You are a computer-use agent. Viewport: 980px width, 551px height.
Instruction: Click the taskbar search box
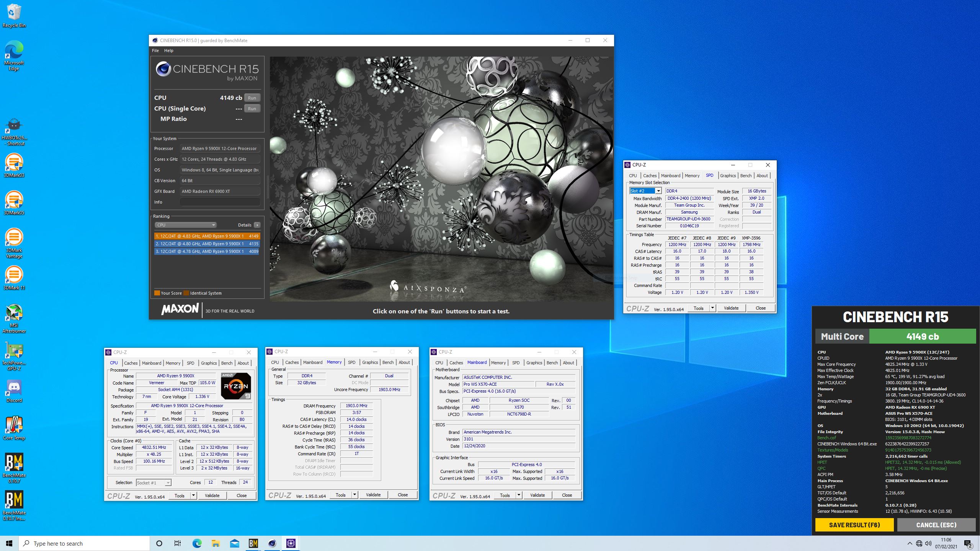point(84,543)
